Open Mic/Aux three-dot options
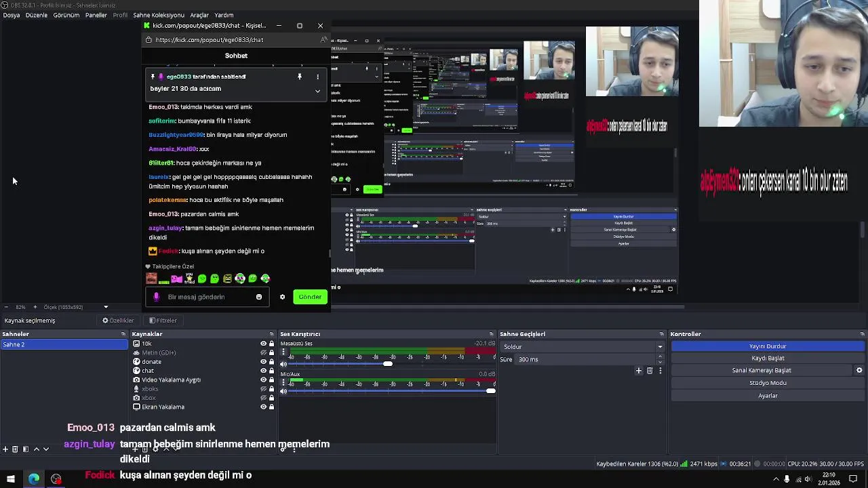 point(283,384)
